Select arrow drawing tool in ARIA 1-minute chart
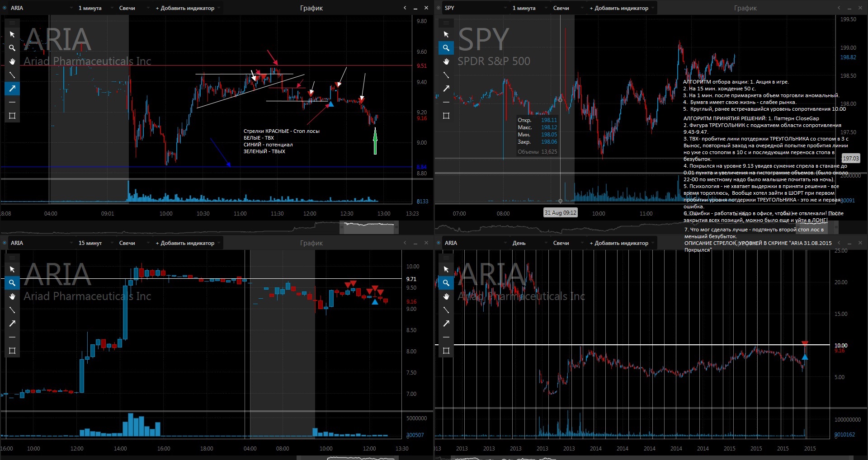This screenshot has height=460, width=868. click(12, 89)
